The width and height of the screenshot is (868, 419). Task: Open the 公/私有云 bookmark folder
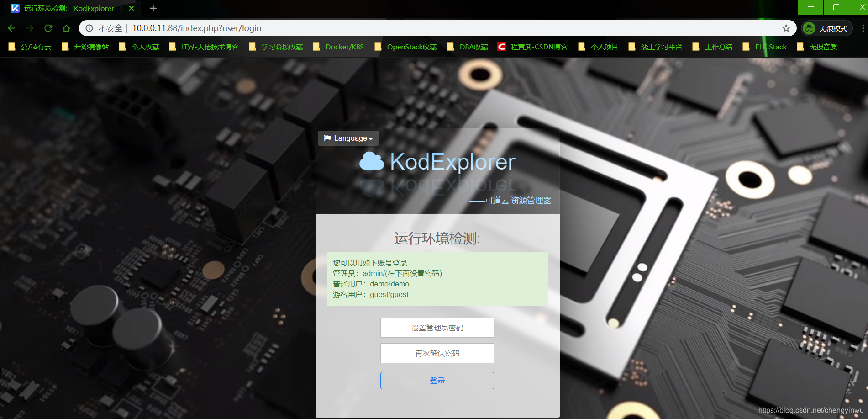(x=30, y=47)
